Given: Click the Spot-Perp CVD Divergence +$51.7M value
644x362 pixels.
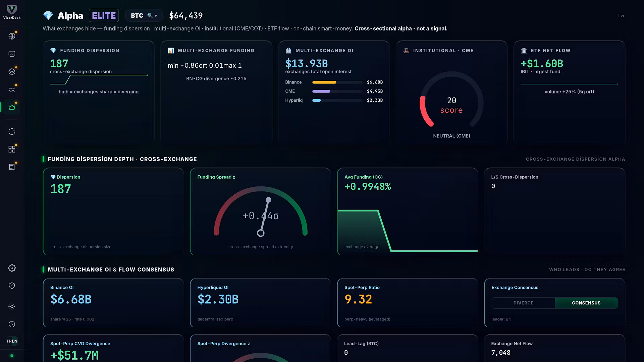Looking at the screenshot, I should 74,355.
